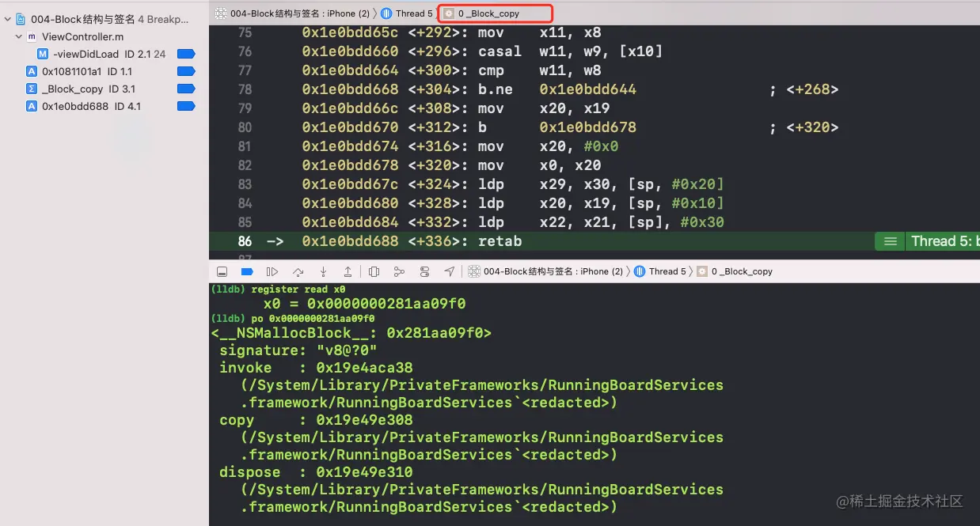980x526 pixels.
Task: Click the b.ne instruction on line 78
Action: 496,89
